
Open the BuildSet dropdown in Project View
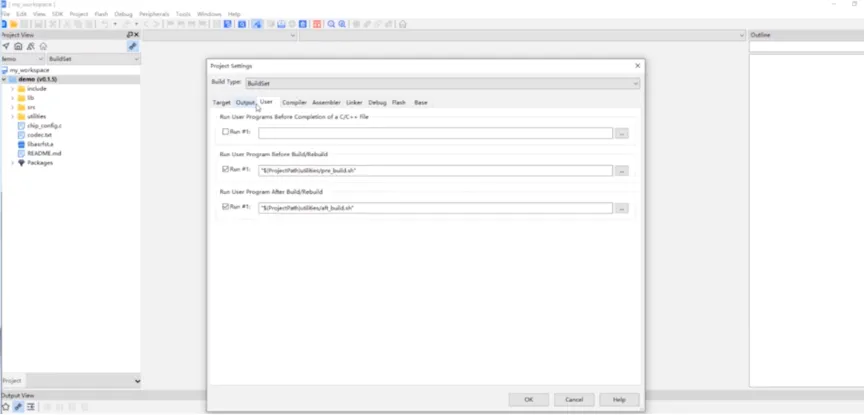[94, 59]
